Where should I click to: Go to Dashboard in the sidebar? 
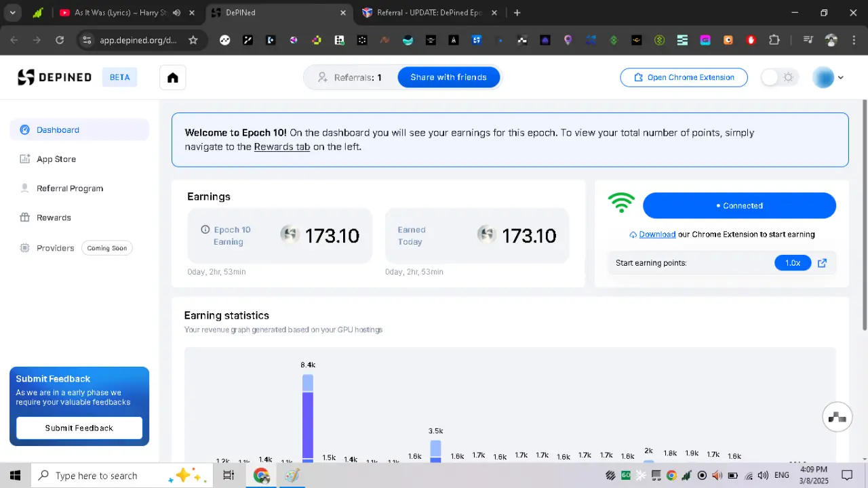click(79, 129)
